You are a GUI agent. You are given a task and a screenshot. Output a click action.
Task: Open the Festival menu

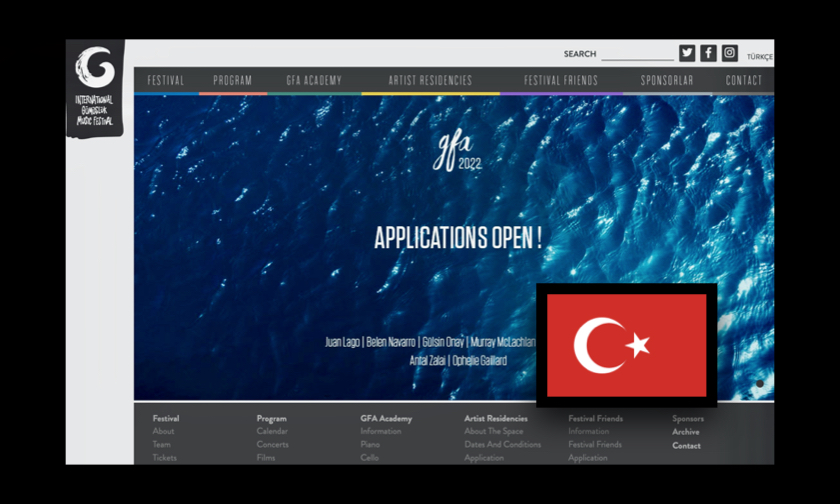(166, 81)
